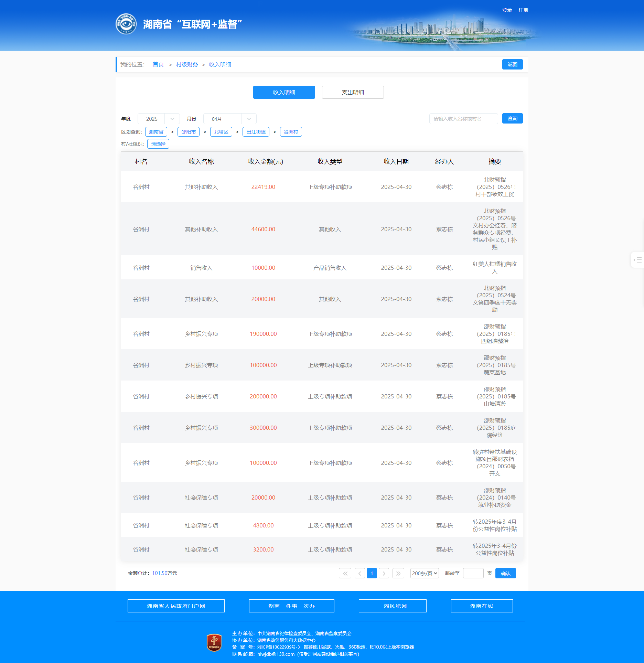Jump to last page with double-right arrow
644x663 pixels.
tap(398, 573)
